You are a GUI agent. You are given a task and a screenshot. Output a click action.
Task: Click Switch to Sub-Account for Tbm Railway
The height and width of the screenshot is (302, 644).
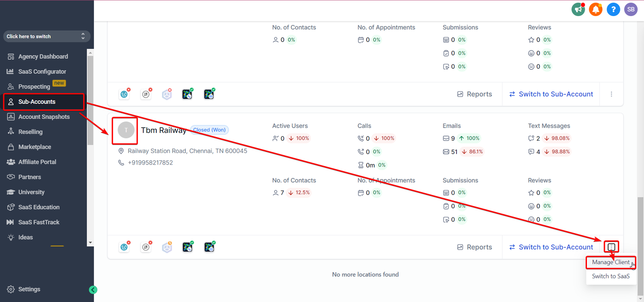551,247
